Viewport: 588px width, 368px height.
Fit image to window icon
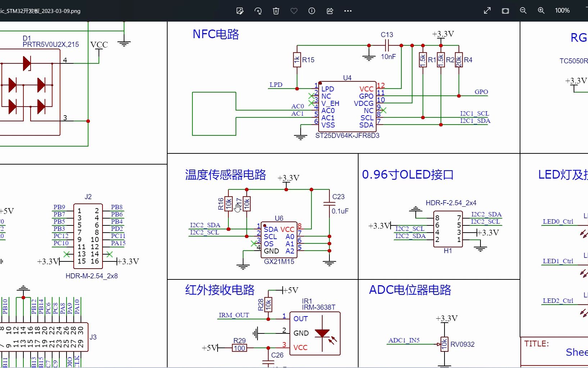(505, 11)
